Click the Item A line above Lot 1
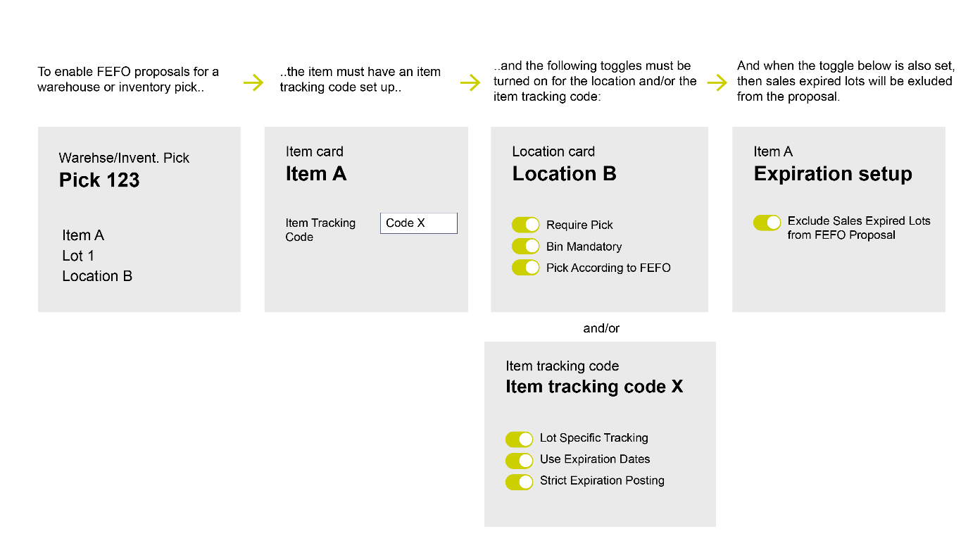Viewport: 980px width, 560px height. coord(83,235)
